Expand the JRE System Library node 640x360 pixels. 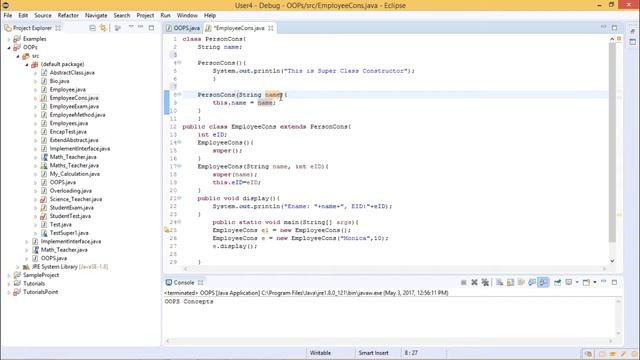[18, 267]
